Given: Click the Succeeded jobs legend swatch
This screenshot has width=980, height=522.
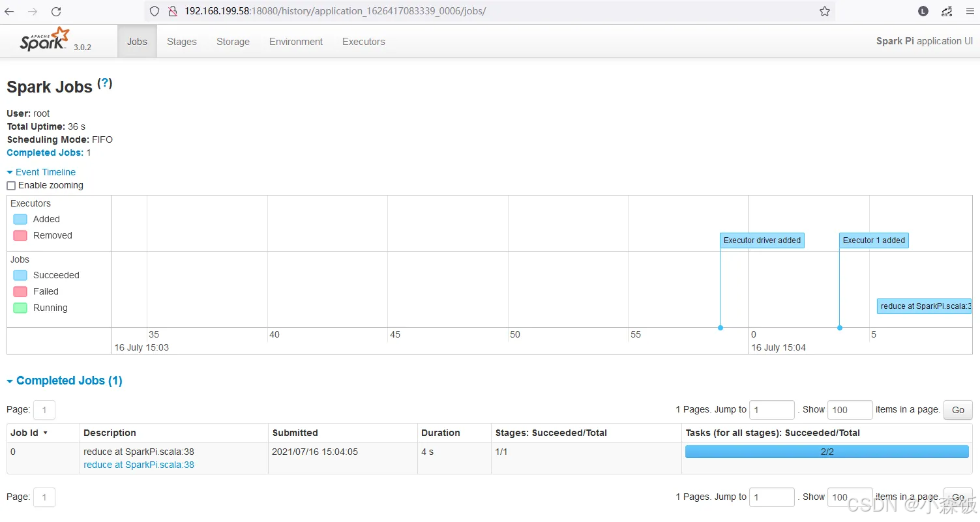Looking at the screenshot, I should pyautogui.click(x=20, y=276).
